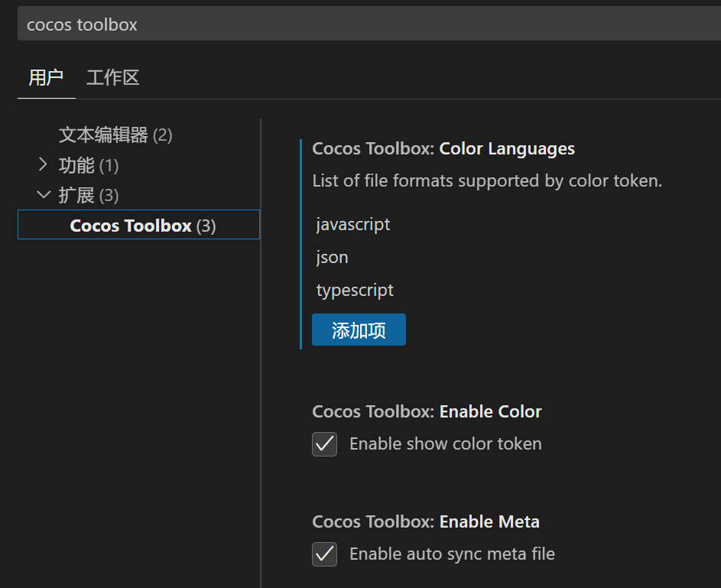Collapse the 扩展 section chevron arrow
Screen dimensions: 721x588
tap(44, 195)
